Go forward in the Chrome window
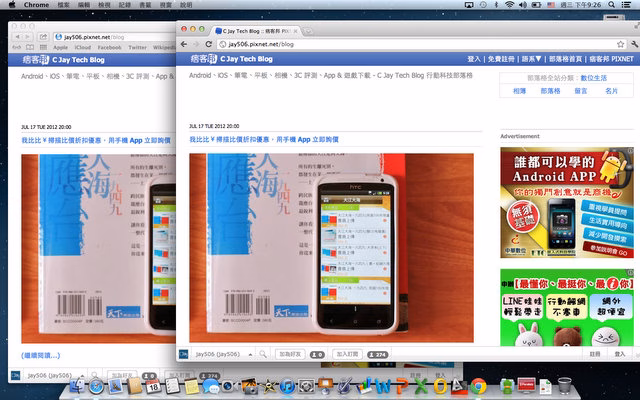The height and width of the screenshot is (400, 640). (x=196, y=44)
